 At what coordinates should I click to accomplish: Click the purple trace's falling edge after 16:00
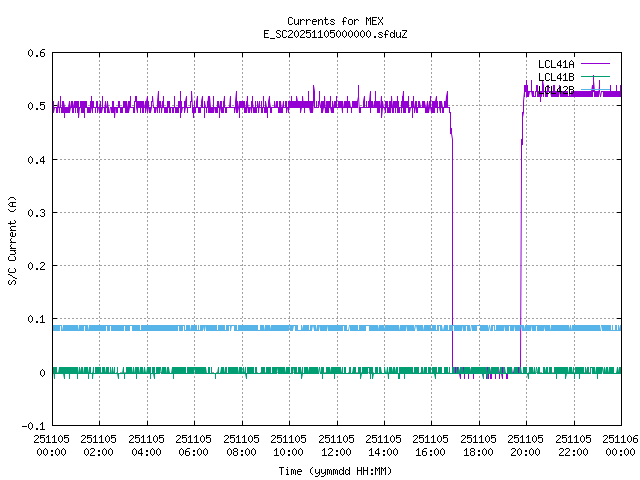tap(452, 250)
